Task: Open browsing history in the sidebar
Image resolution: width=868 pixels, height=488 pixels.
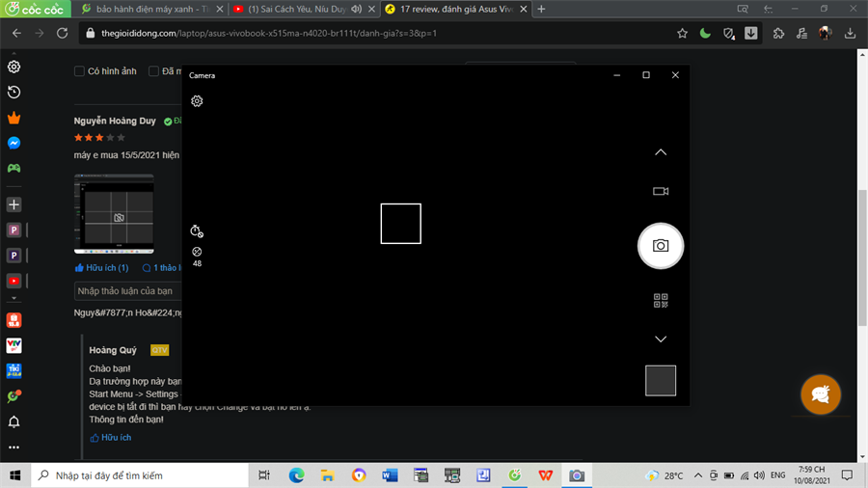Action: [14, 93]
